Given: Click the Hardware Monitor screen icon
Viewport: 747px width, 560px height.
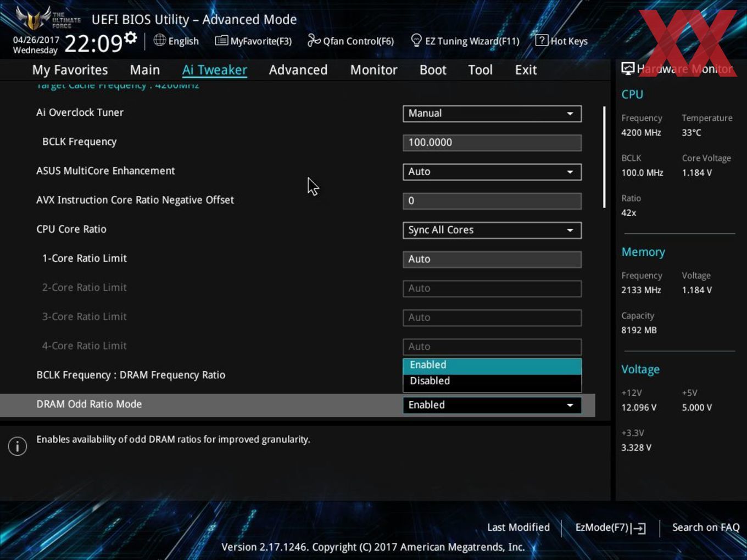Looking at the screenshot, I should (x=628, y=69).
